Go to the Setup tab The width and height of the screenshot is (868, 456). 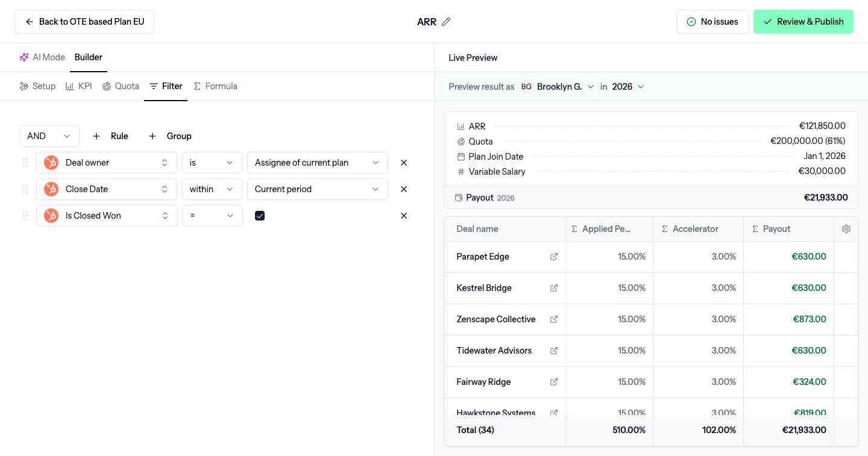click(37, 86)
